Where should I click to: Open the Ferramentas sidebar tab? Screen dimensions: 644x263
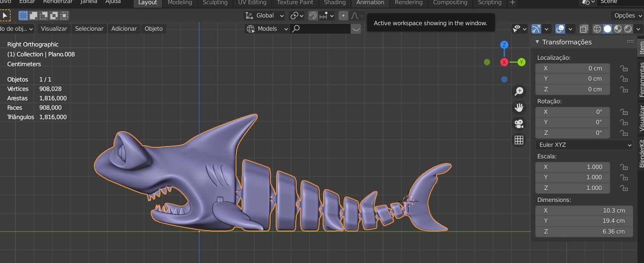point(641,79)
